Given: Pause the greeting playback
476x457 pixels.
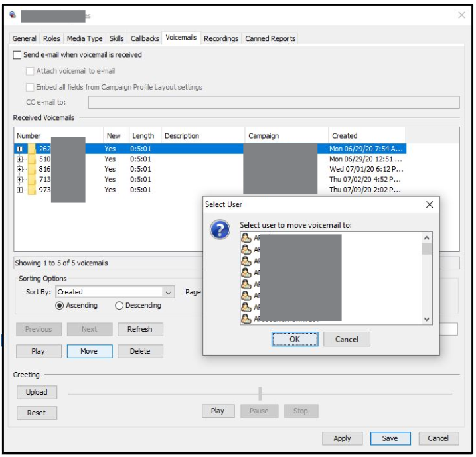Looking at the screenshot, I should (x=259, y=411).
